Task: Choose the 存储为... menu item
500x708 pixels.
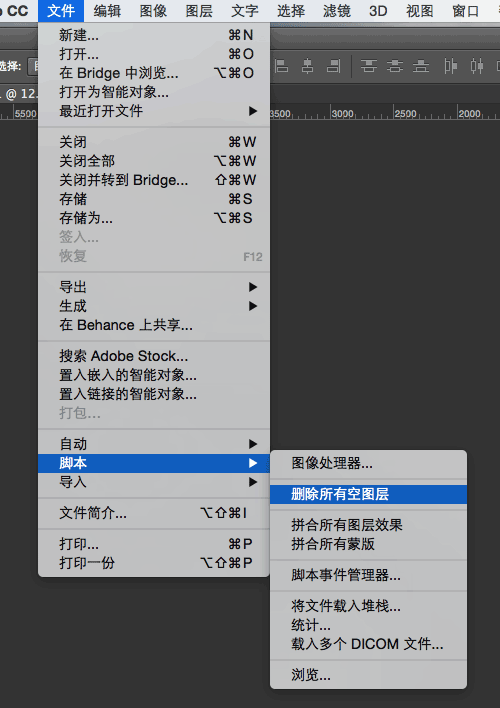Action: click(x=154, y=218)
